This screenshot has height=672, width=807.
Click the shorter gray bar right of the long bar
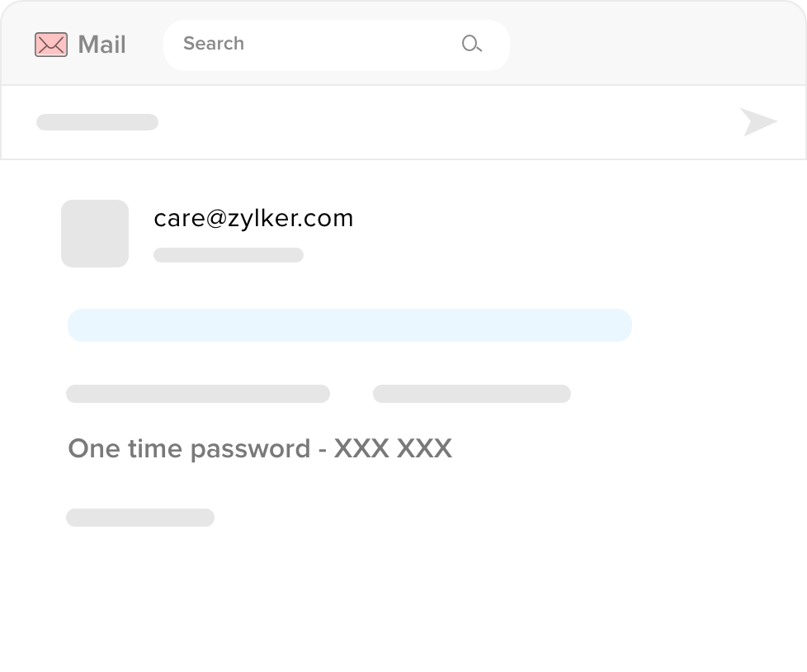(x=472, y=394)
